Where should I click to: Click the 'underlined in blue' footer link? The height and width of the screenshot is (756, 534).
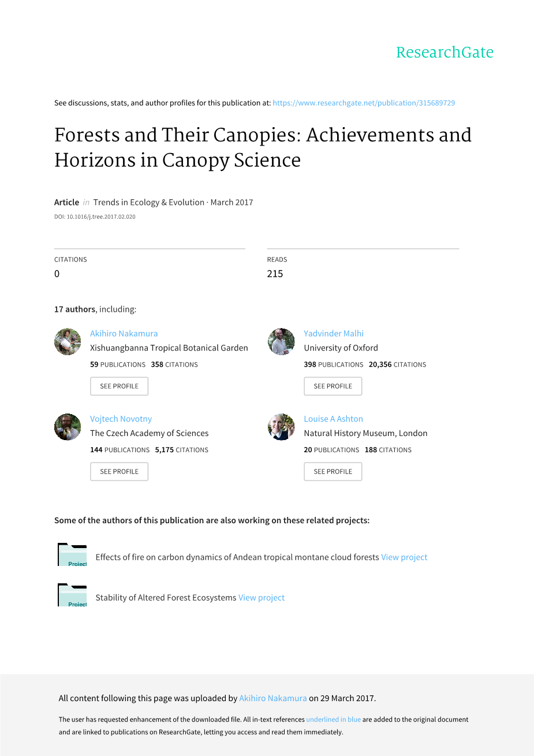(x=333, y=720)
